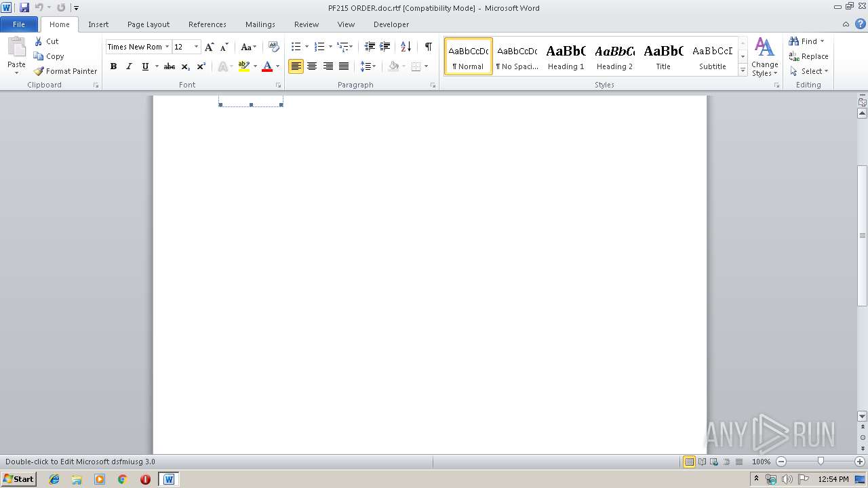Click the red font color button
The image size is (868, 488).
(267, 66)
